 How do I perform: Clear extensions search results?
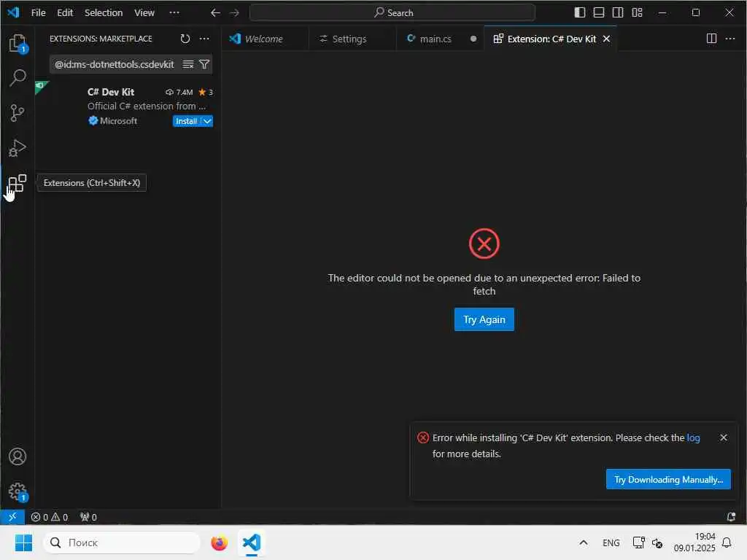click(188, 64)
